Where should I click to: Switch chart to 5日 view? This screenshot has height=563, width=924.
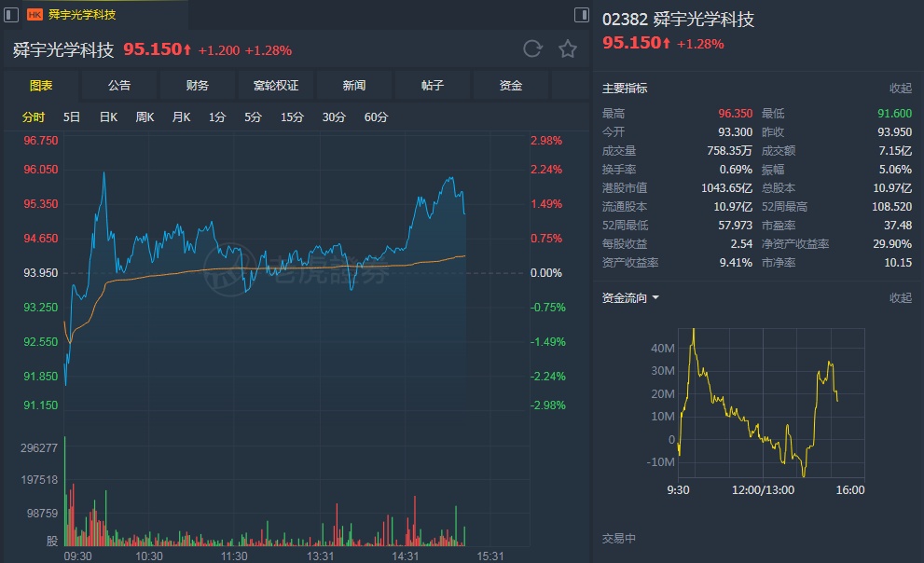click(x=72, y=117)
